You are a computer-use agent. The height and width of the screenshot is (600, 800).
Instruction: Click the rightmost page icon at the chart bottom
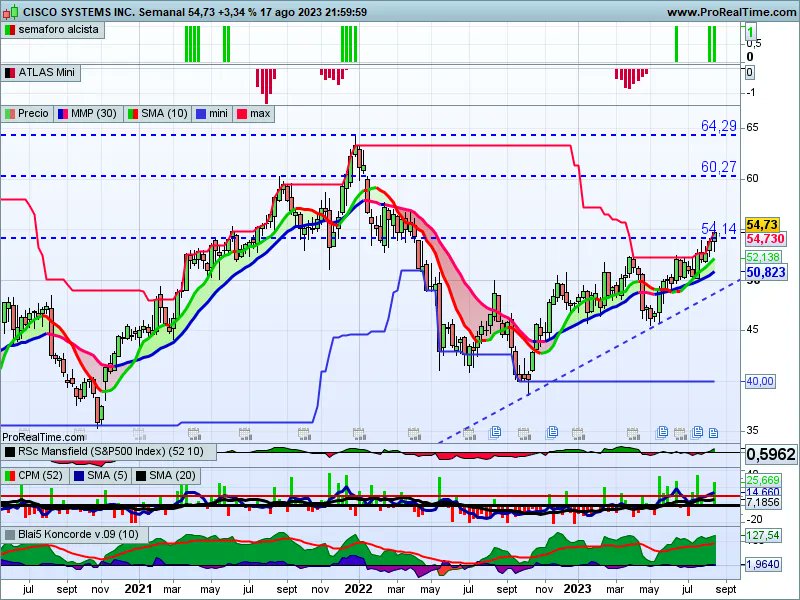[712, 432]
